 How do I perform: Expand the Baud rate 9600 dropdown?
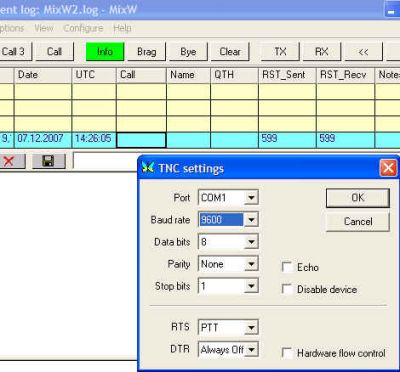(x=251, y=220)
